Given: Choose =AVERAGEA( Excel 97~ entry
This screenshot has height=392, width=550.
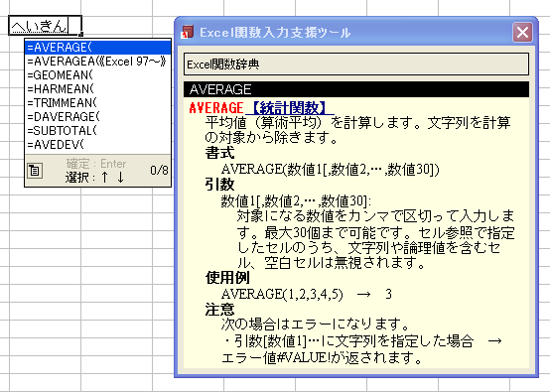Looking at the screenshot, I should 98,62.
